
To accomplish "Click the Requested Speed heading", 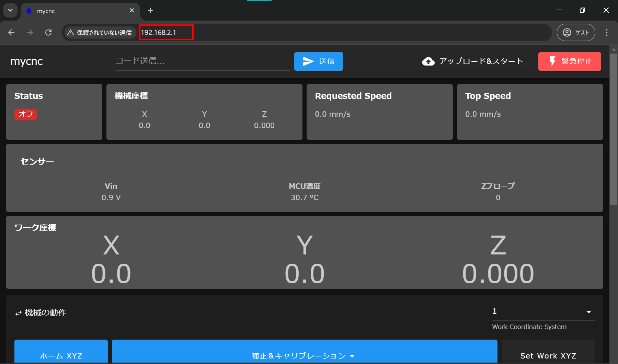I will coord(353,96).
